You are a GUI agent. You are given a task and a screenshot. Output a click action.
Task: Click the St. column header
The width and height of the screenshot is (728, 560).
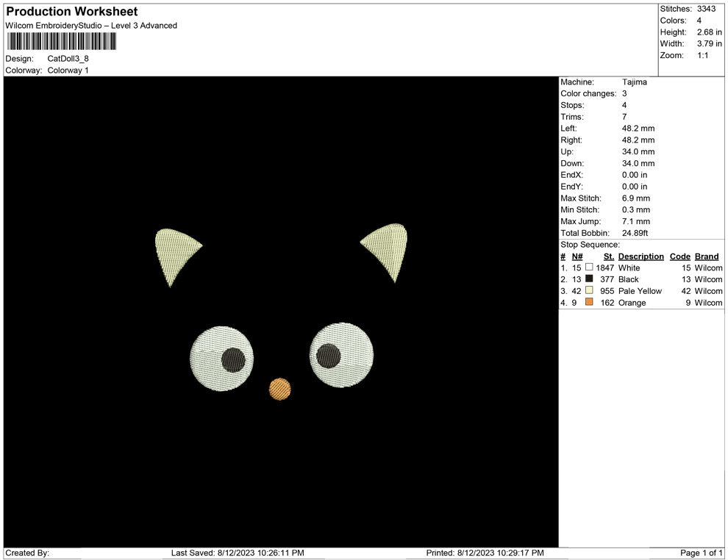coord(608,256)
